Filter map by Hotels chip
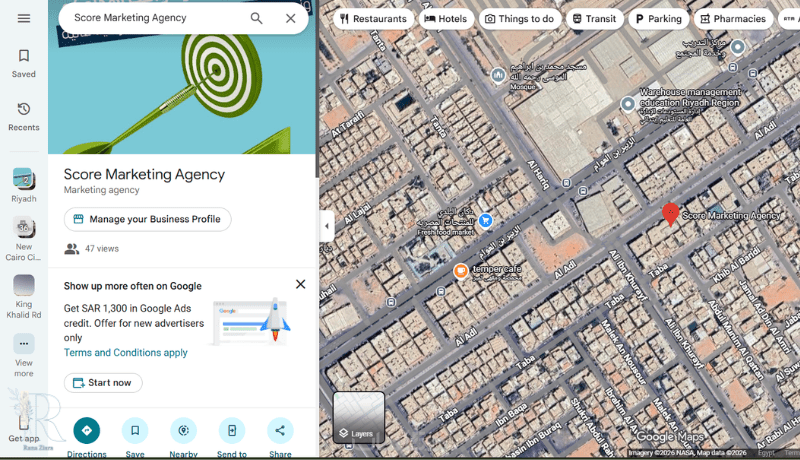Image resolution: width=800 pixels, height=460 pixels. (446, 19)
